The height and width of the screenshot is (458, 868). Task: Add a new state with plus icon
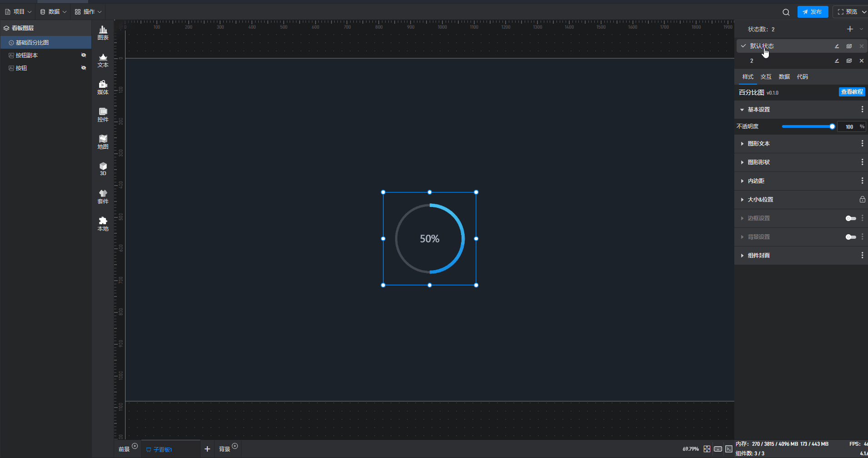pos(850,29)
